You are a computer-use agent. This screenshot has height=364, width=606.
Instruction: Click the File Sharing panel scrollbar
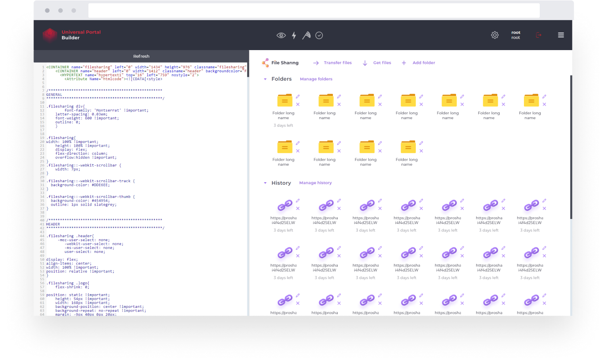pyautogui.click(x=571, y=145)
